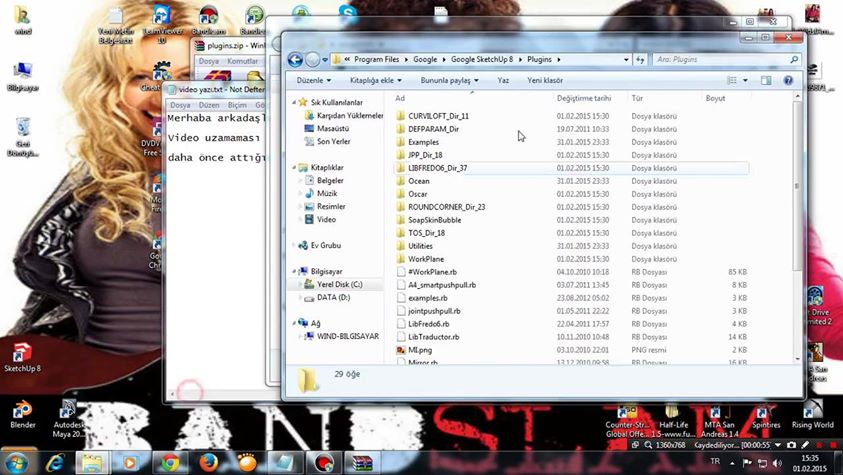
Task: Click the Explorer Back navigation arrow
Action: (295, 60)
